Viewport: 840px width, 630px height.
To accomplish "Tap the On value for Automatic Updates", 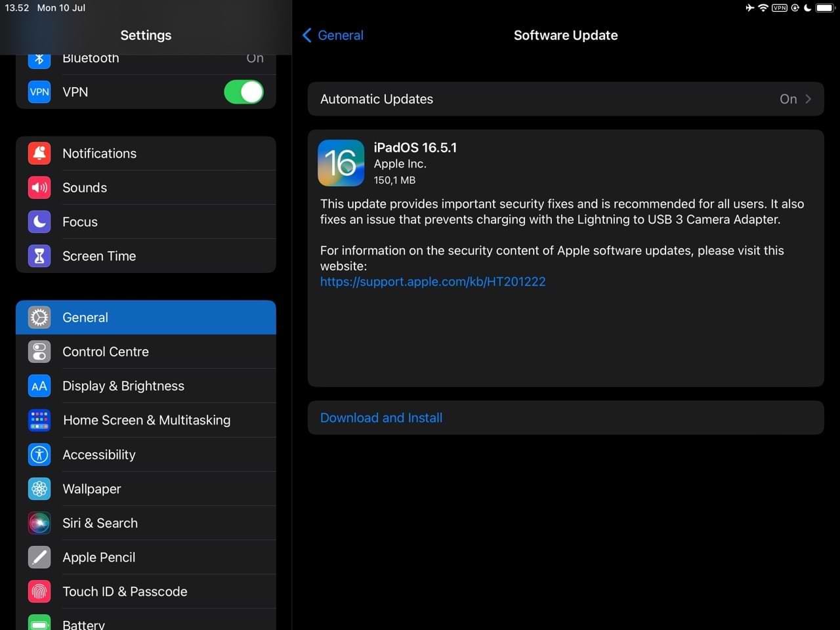I will [x=788, y=99].
